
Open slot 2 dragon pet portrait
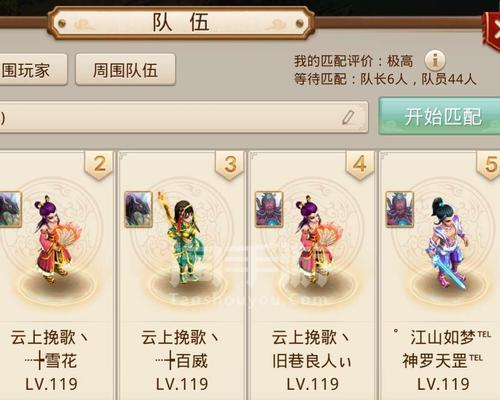[10, 210]
